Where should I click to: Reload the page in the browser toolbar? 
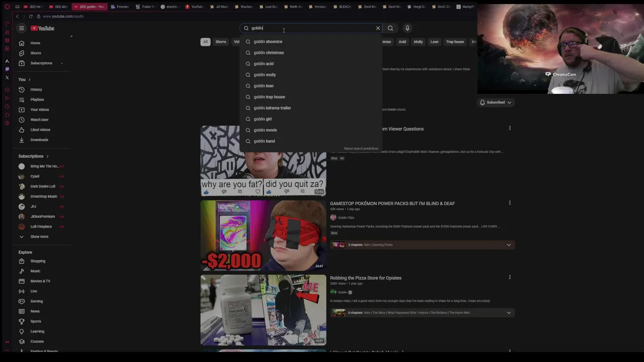(31, 17)
